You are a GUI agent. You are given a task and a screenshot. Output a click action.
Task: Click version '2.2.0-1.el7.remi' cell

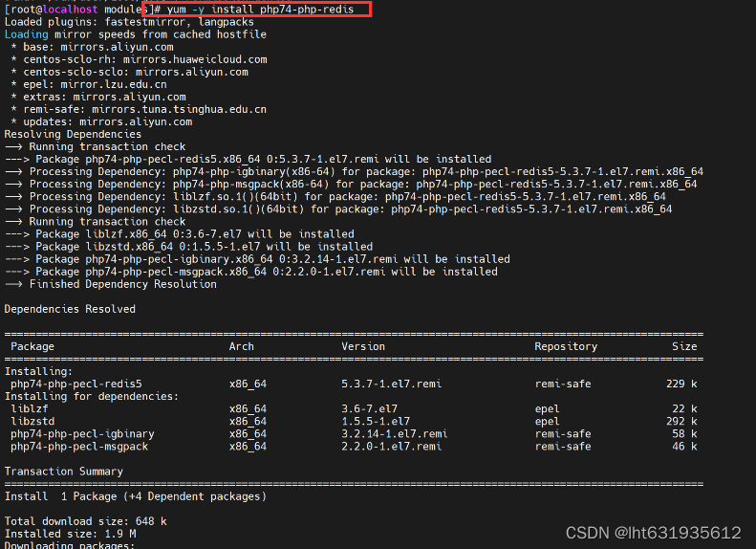392,447
